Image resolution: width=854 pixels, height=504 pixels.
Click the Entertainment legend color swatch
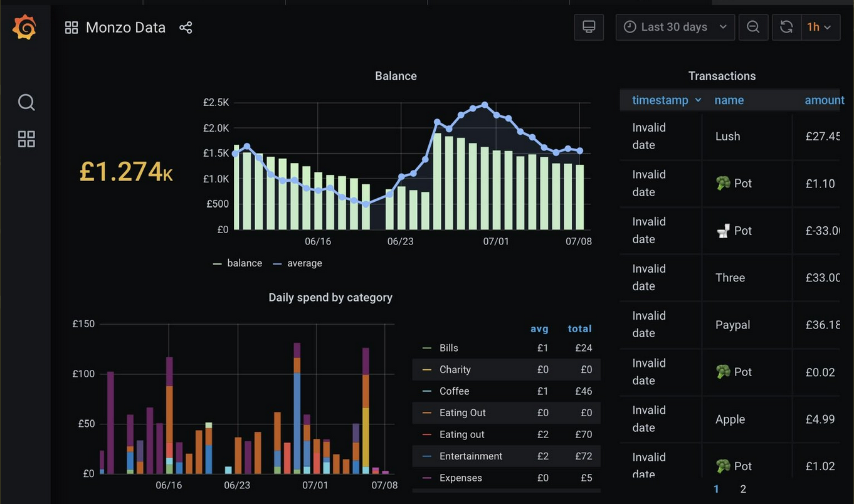point(427,456)
